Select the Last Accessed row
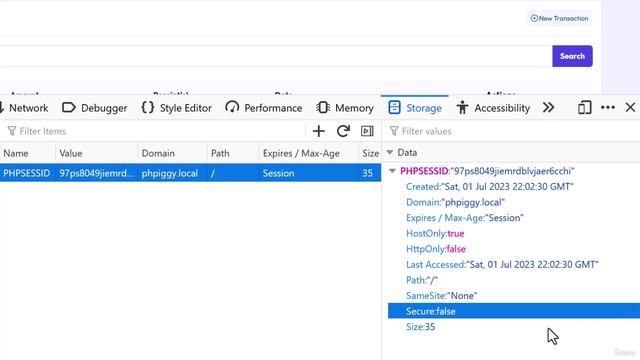The height and width of the screenshot is (360, 640). [x=514, y=264]
